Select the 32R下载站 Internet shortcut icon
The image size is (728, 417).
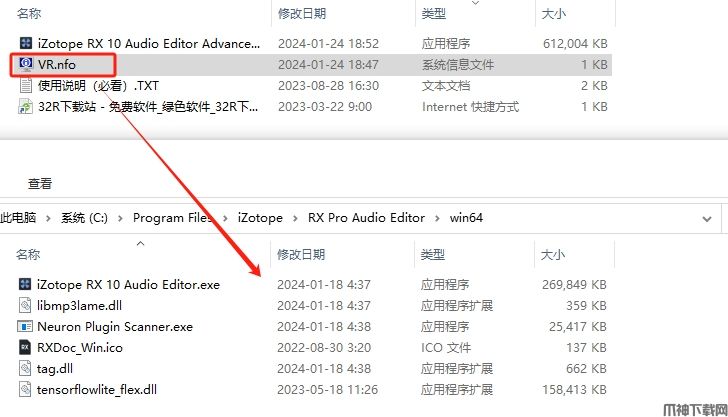tap(26, 107)
